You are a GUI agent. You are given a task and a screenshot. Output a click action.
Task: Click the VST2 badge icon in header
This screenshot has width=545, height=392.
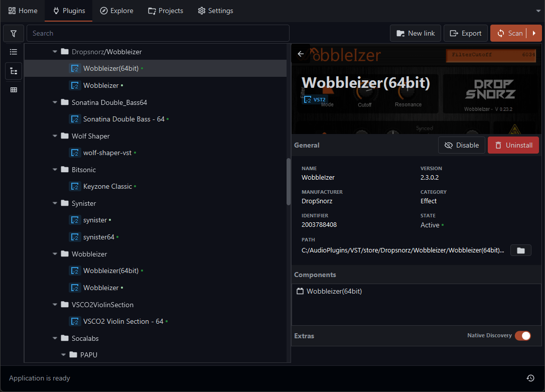308,100
